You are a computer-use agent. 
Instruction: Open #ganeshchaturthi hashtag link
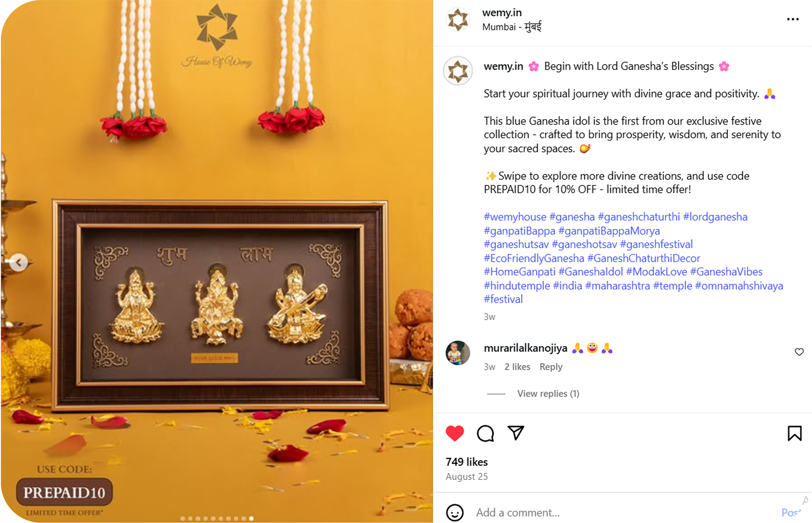(639, 217)
